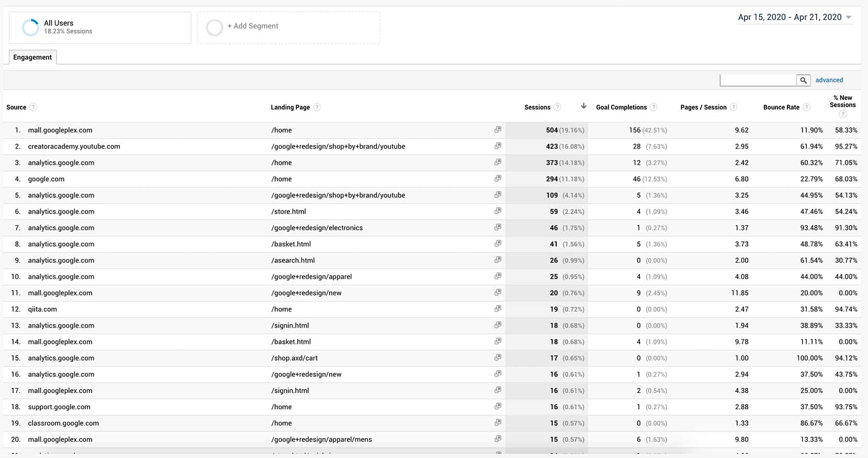Select the 11.85 pages per session value
Image resolution: width=868 pixels, height=458 pixels.
(x=740, y=293)
